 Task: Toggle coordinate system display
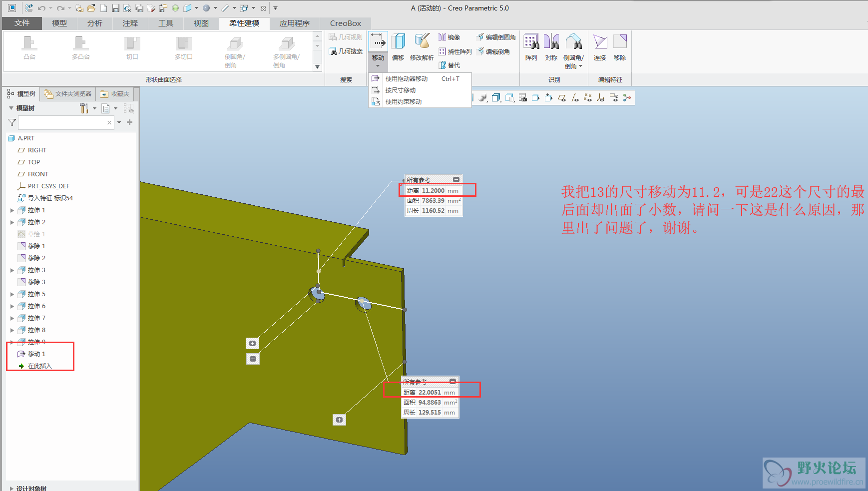pos(601,98)
